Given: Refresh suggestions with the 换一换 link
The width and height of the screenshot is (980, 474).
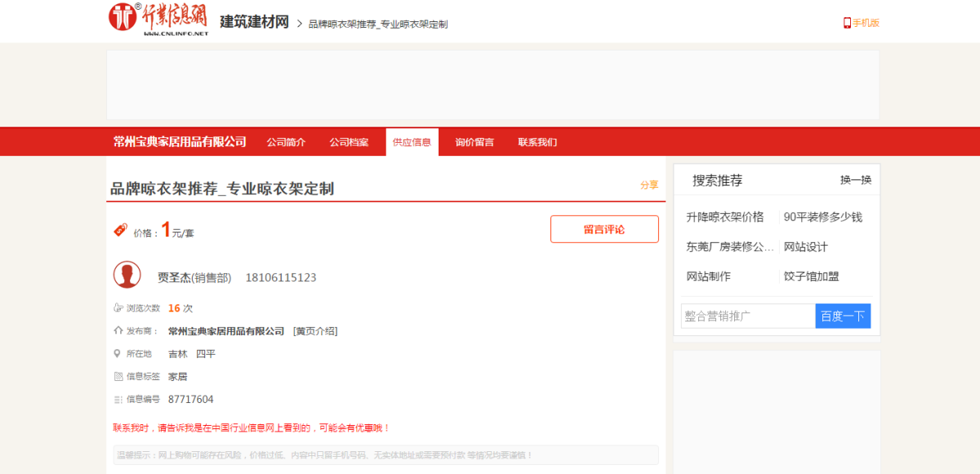Looking at the screenshot, I should pyautogui.click(x=857, y=179).
